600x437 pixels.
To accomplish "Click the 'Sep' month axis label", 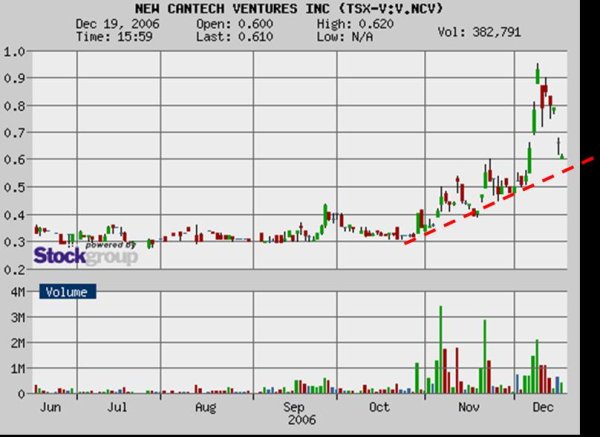I will 294,407.
